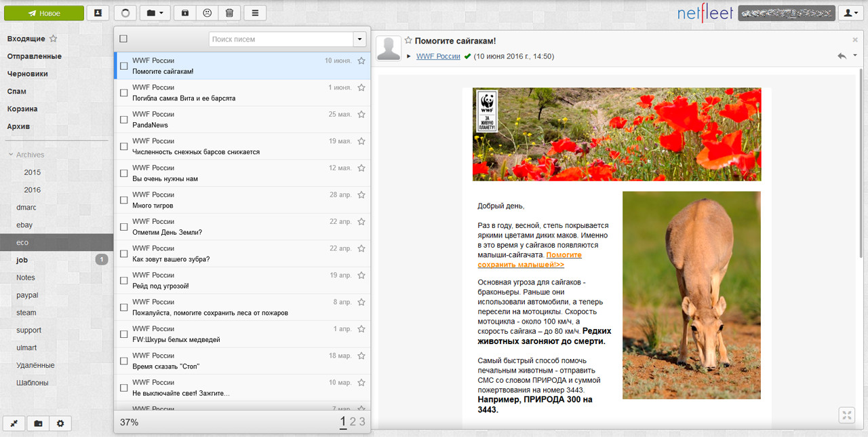Open the job folder

pos(22,260)
